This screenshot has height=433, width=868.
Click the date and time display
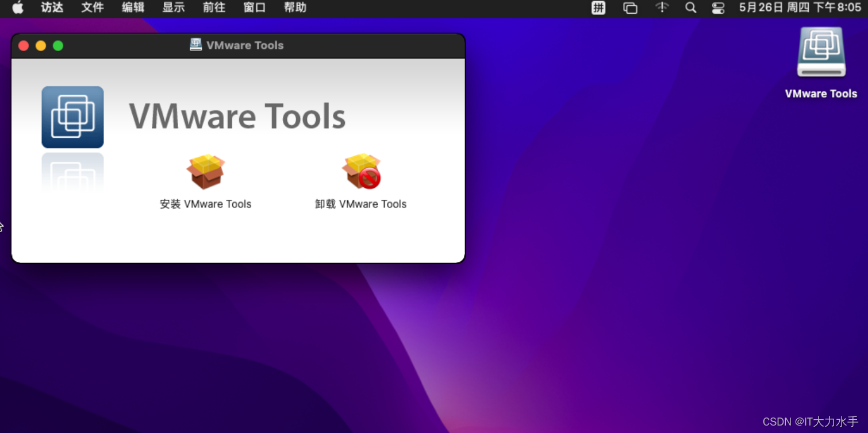point(799,8)
